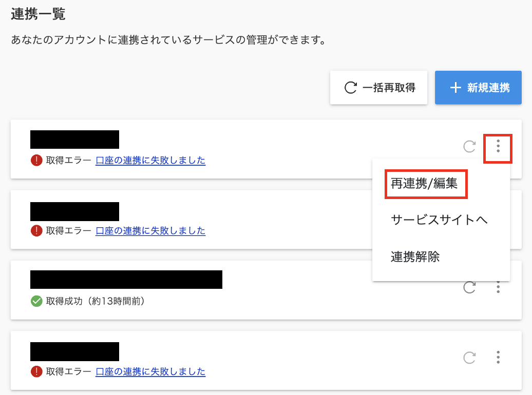
Task: Click the 取得成功（約13時間前）status text
Action: coord(96,301)
